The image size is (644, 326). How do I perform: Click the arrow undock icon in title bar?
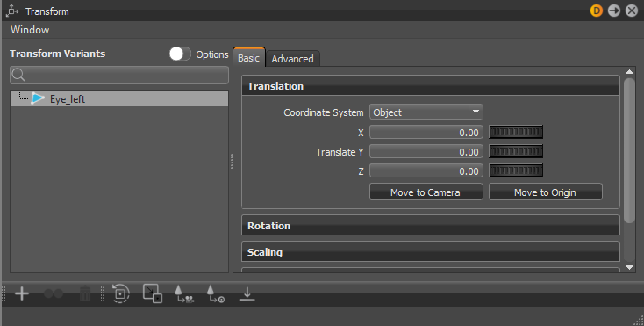[x=614, y=11]
